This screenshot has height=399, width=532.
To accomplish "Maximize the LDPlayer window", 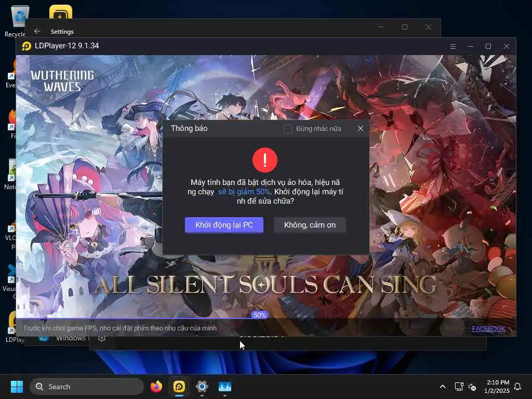I will click(488, 46).
